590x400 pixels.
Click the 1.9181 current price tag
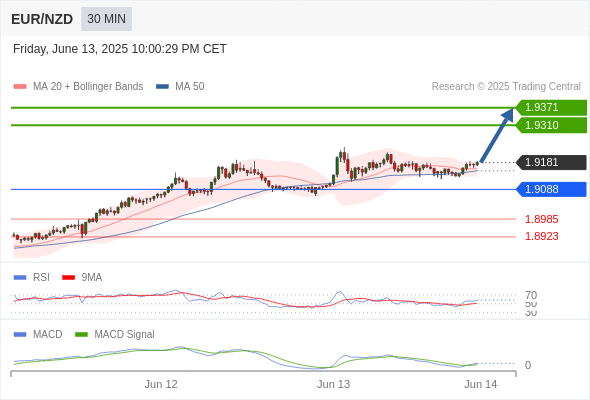pyautogui.click(x=551, y=163)
